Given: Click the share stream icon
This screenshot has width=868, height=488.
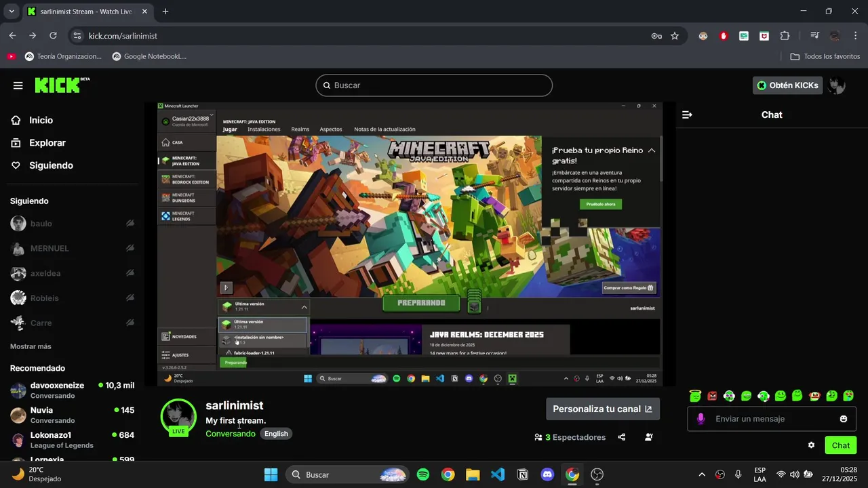Looking at the screenshot, I should point(622,437).
